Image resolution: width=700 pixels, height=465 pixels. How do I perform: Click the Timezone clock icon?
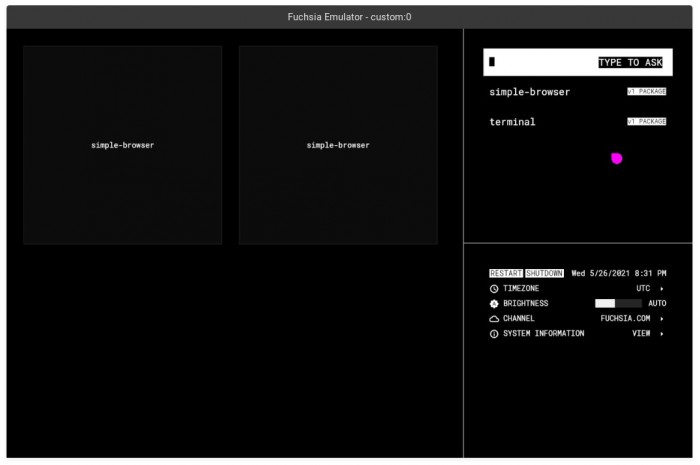[x=494, y=288]
